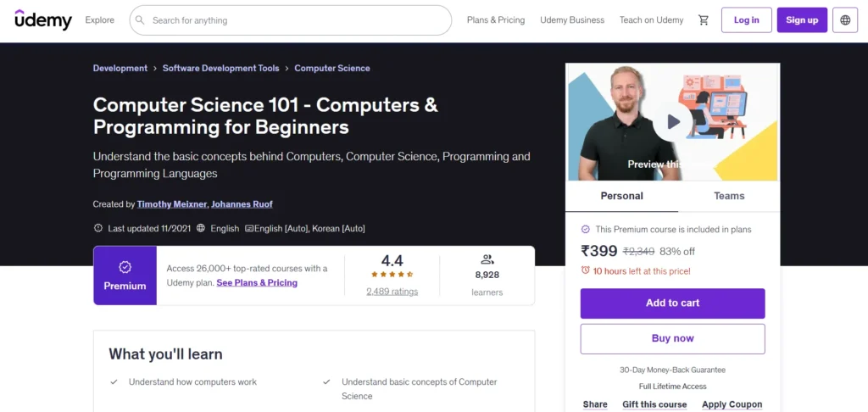Click the Udemy logo

point(43,20)
